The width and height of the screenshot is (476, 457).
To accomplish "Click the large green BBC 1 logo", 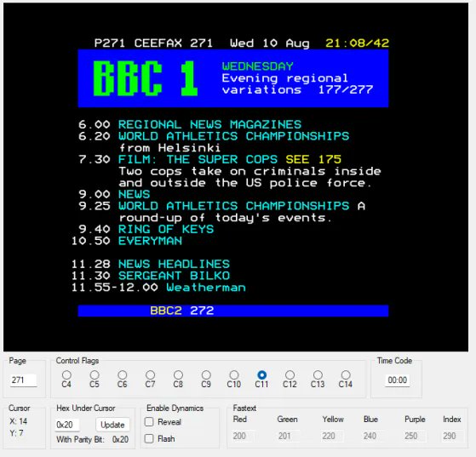I will point(146,78).
